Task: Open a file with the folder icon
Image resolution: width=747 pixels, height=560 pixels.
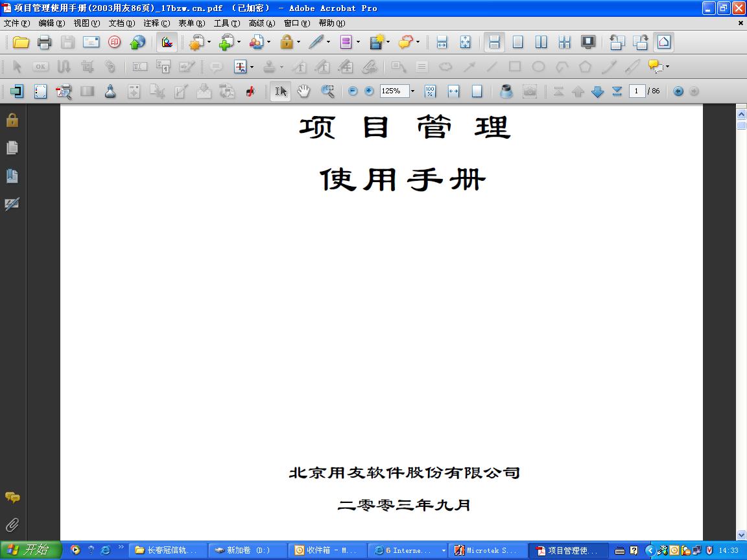Action: click(x=21, y=42)
